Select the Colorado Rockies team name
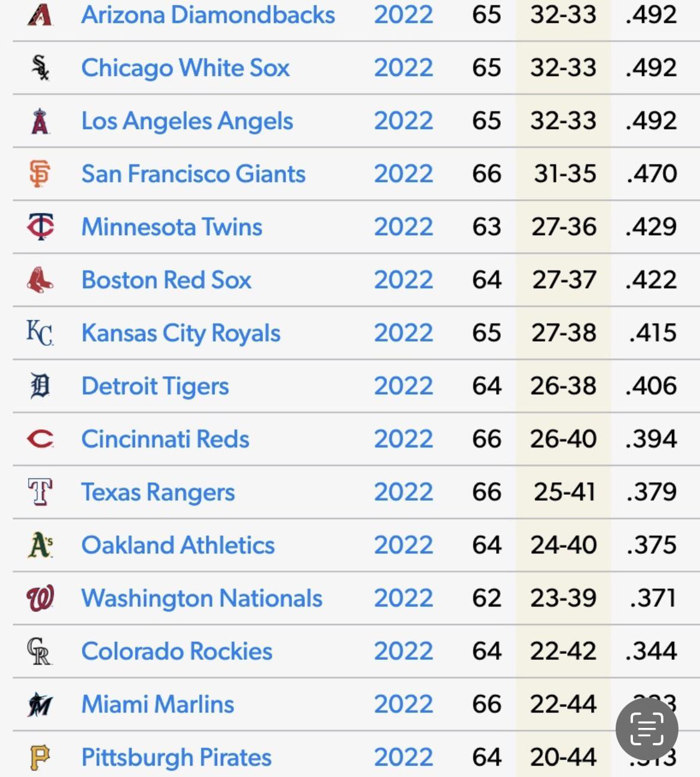The width and height of the screenshot is (700, 777). tap(176, 651)
